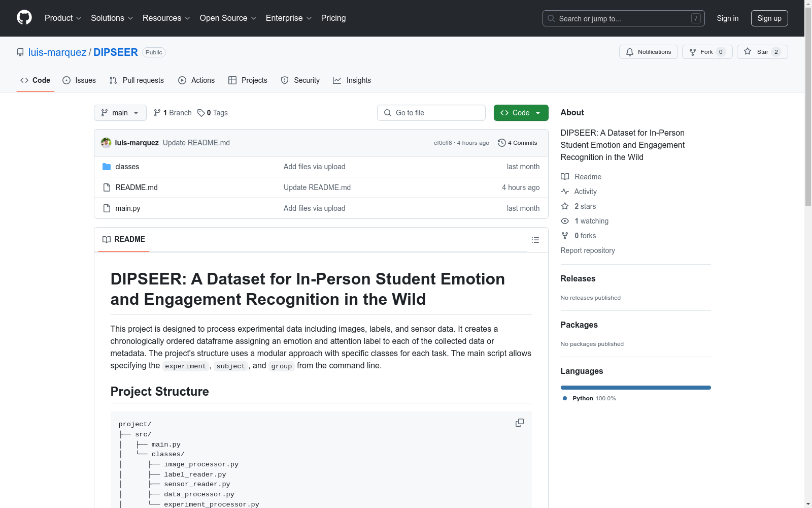Click the README.md file icon
812x508 pixels.
107,187
